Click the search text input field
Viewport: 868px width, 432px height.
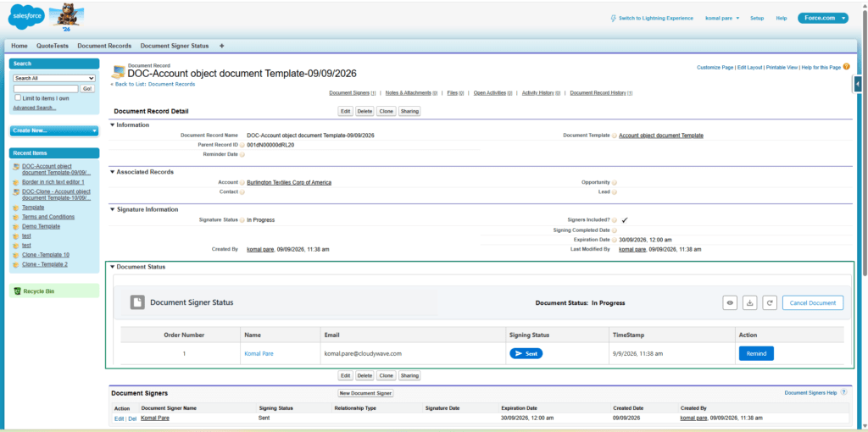46,88
